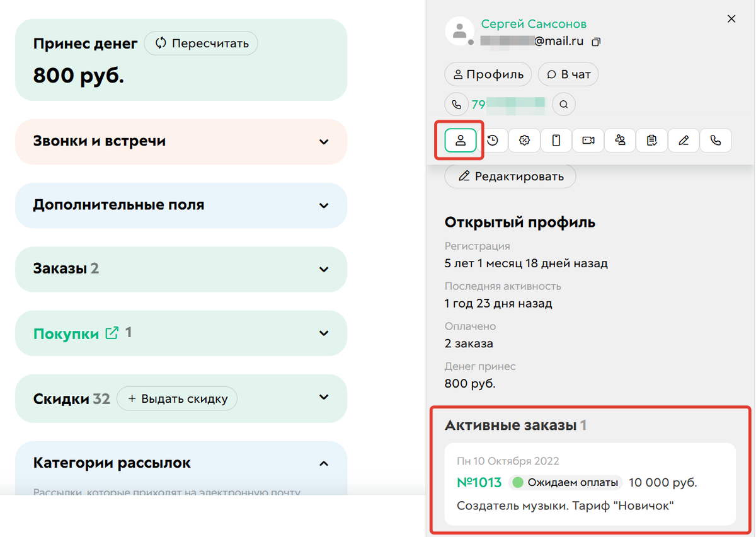Open the history icon next to profile
The height and width of the screenshot is (537, 756).
(494, 140)
